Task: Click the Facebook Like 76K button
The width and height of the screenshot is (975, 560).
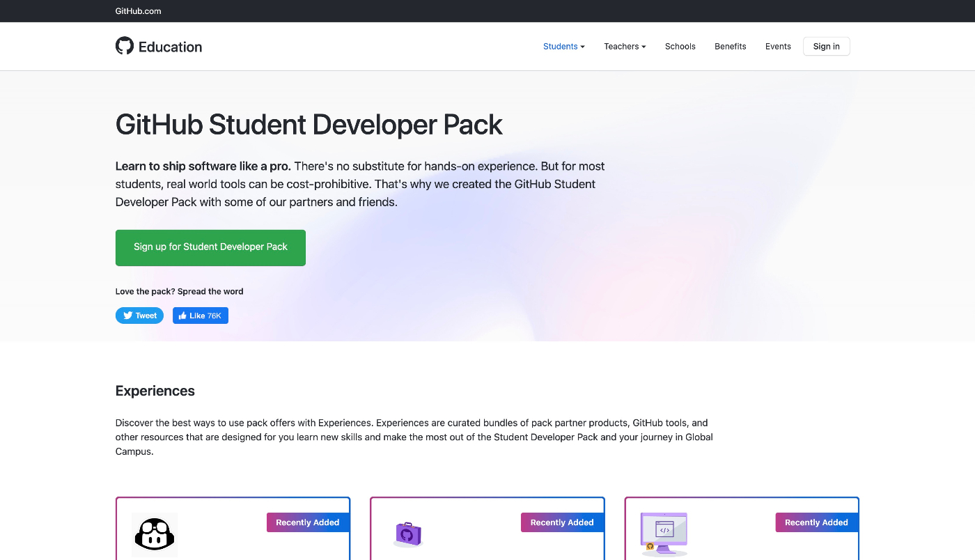Action: coord(201,316)
